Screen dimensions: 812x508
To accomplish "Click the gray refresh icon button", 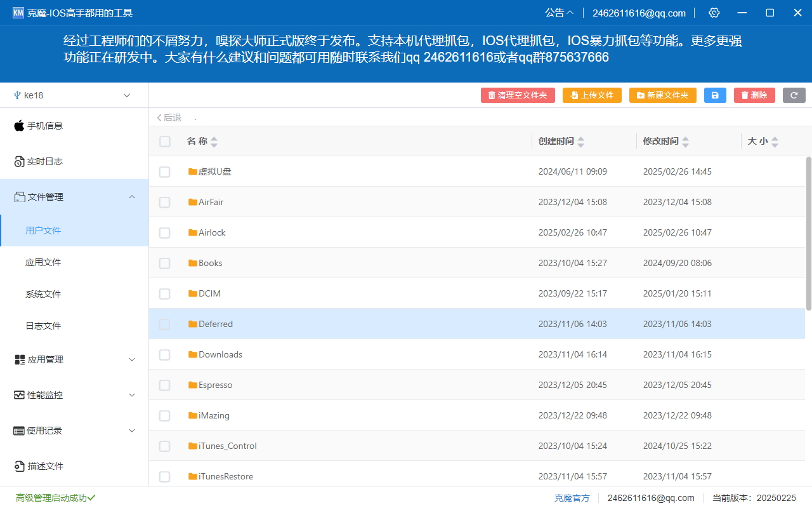I will click(x=794, y=95).
